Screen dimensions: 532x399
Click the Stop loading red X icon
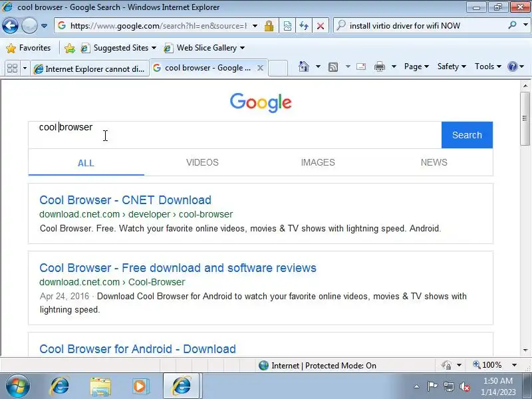point(321,26)
